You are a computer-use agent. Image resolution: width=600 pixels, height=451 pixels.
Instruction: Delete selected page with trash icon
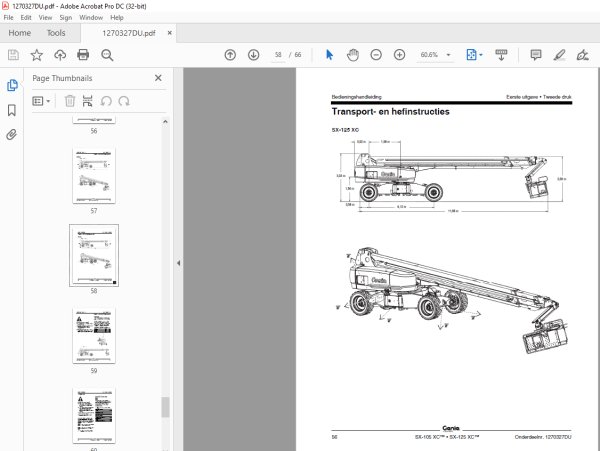click(70, 101)
